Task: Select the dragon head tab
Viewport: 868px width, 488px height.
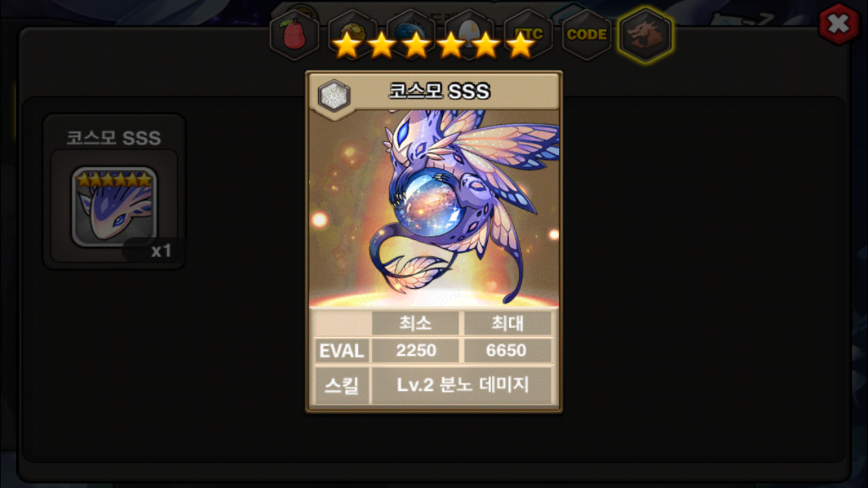Action: tap(645, 34)
